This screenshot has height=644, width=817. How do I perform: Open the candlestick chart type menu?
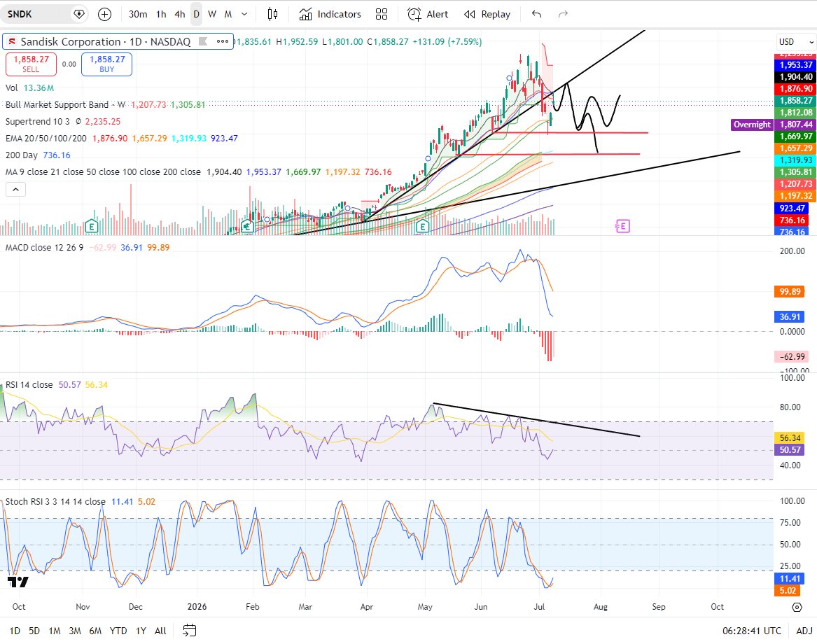click(x=272, y=14)
